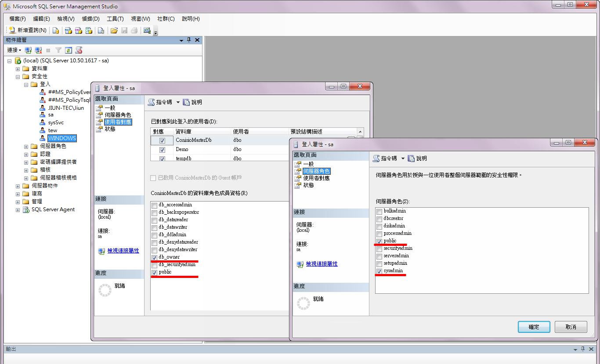Open the 連接 (Connect) dropdown in Object Explorer
Screen dimensions: 600x364
pyautogui.click(x=14, y=50)
